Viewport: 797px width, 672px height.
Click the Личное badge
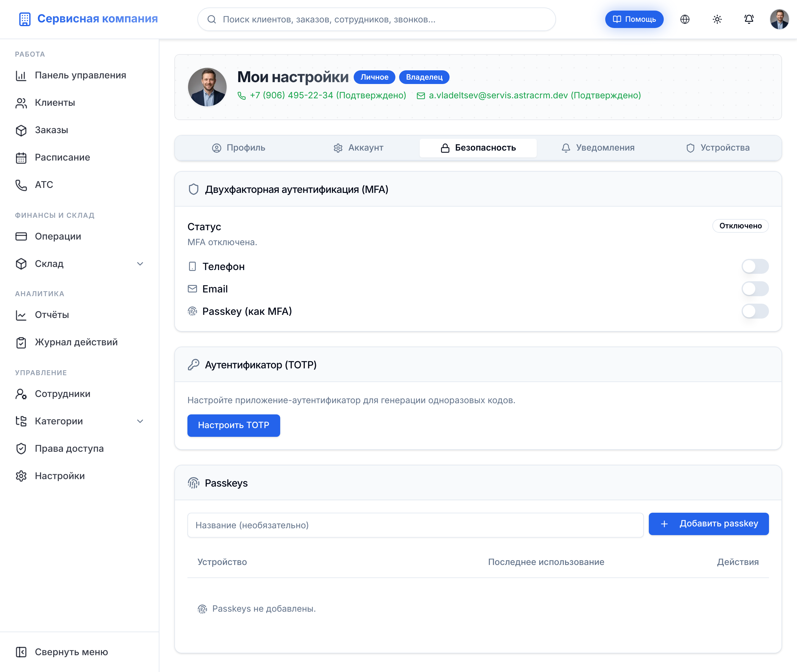(x=374, y=77)
